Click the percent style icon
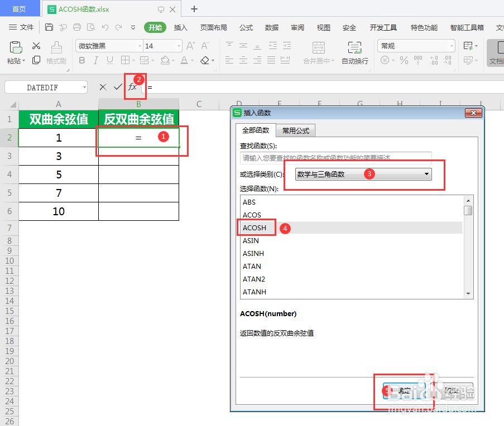This screenshot has width=504, height=426. pos(404,60)
